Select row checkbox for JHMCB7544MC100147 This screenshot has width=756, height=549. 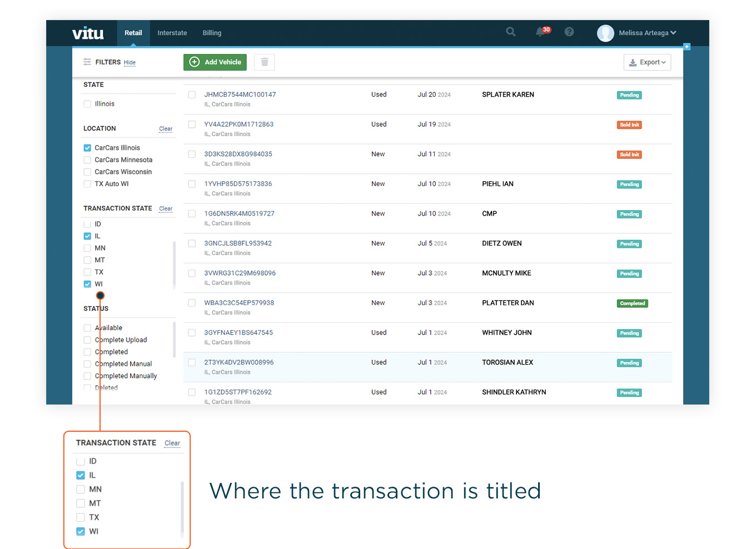point(192,95)
